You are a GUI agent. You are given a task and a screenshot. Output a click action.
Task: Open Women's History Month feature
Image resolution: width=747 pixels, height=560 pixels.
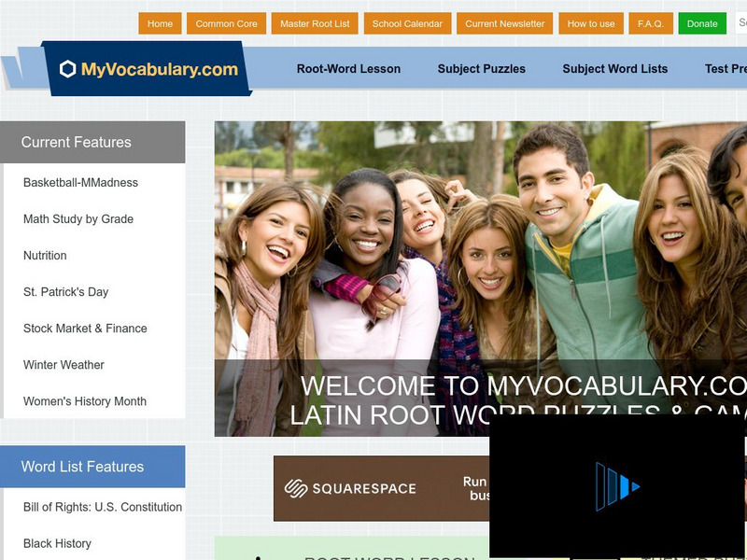85,401
